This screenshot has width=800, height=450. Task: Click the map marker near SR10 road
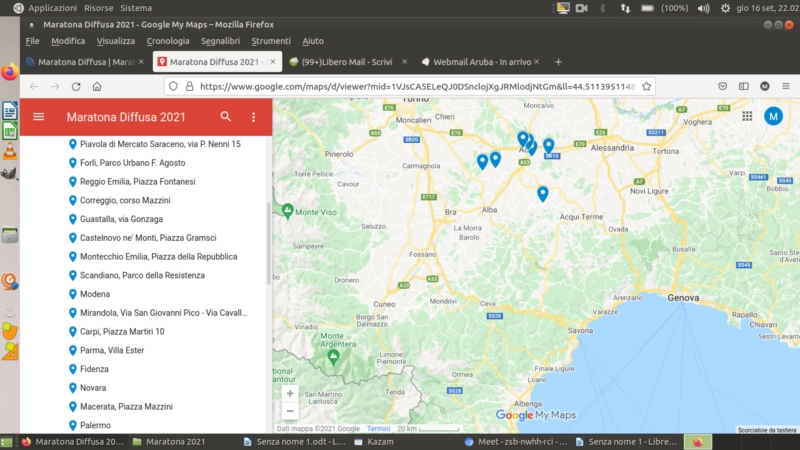(x=548, y=146)
